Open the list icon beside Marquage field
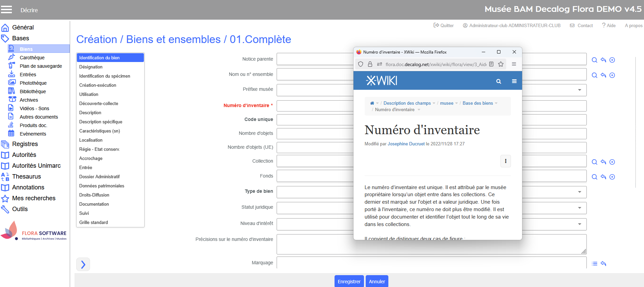The width and height of the screenshot is (644, 287). [x=594, y=264]
